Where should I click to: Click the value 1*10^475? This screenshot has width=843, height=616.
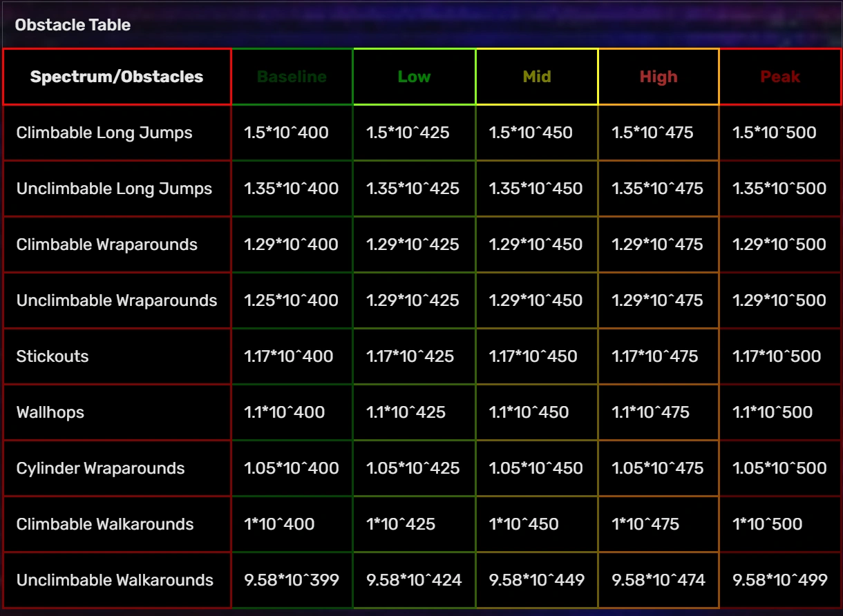(645, 524)
